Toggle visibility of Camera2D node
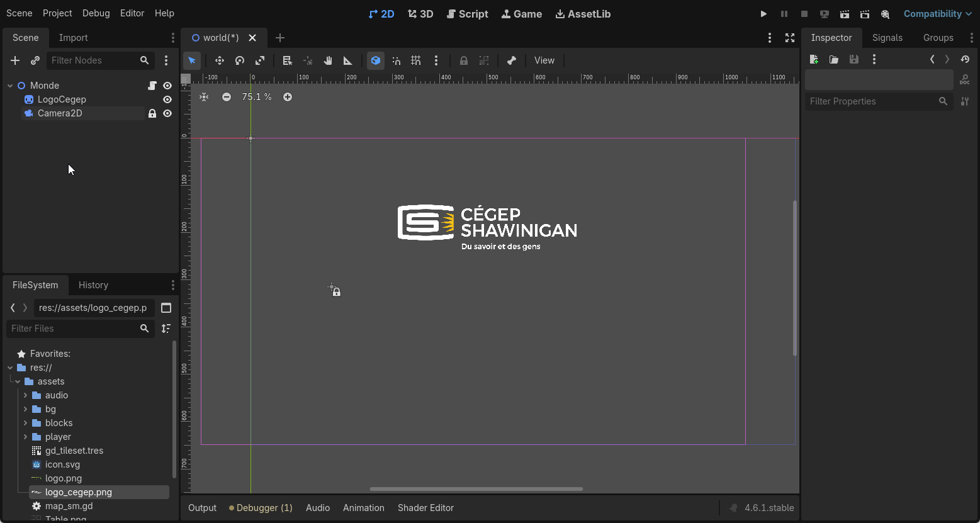 [167, 113]
